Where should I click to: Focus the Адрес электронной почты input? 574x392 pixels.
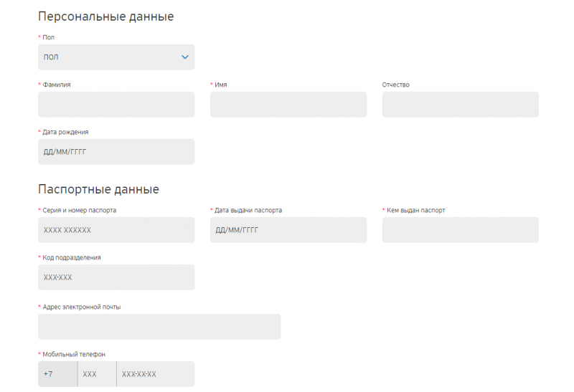[159, 327]
